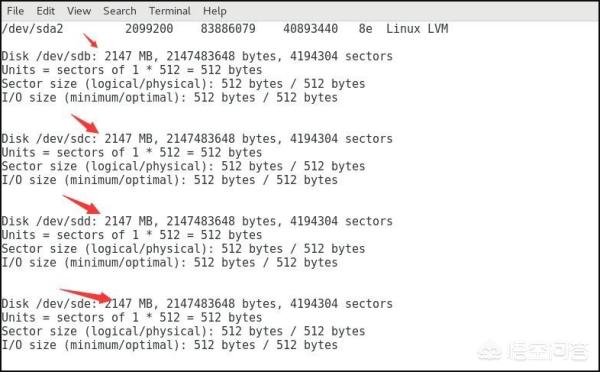Open the Edit menu

pyautogui.click(x=46, y=11)
